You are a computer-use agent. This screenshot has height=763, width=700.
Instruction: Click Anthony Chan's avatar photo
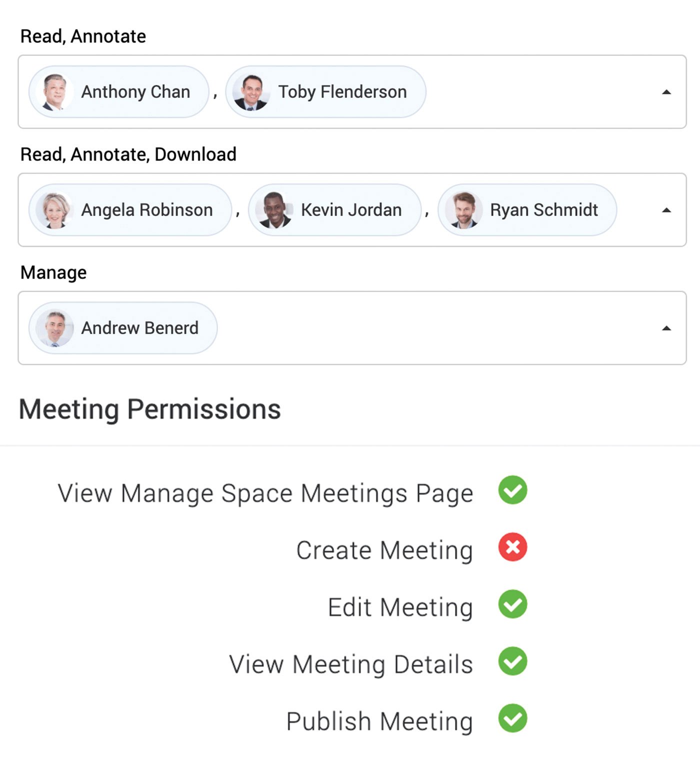[x=54, y=92]
